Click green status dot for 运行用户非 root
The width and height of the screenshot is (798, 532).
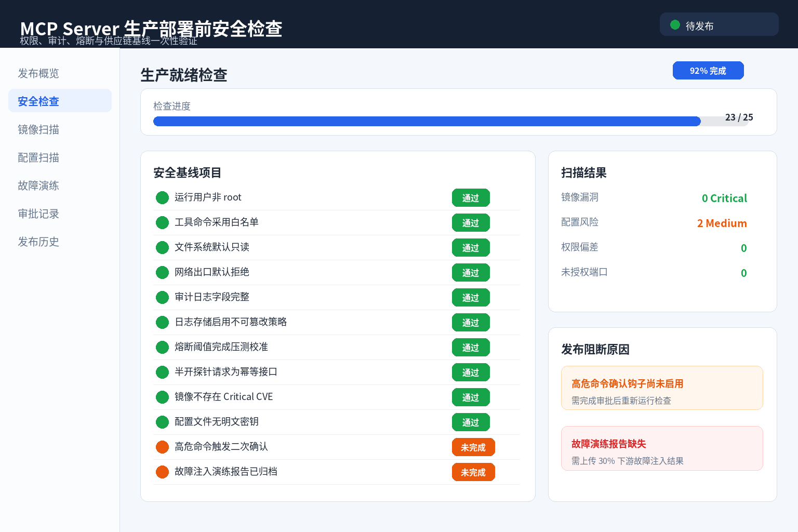click(x=162, y=197)
